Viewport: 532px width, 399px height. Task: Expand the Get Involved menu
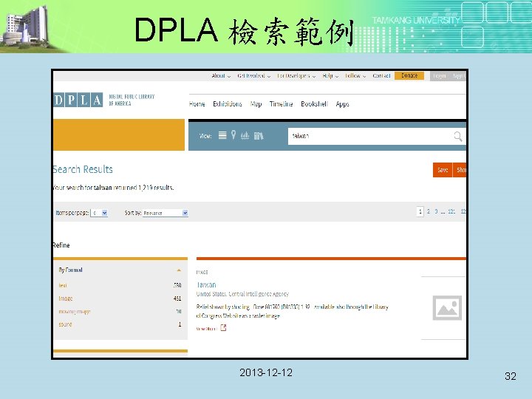click(x=253, y=75)
